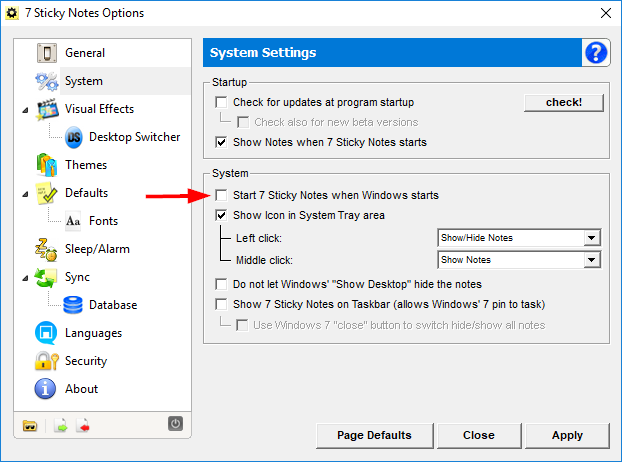The width and height of the screenshot is (622, 462).
Task: Click the folder with sunglasses icon
Action: click(30, 426)
